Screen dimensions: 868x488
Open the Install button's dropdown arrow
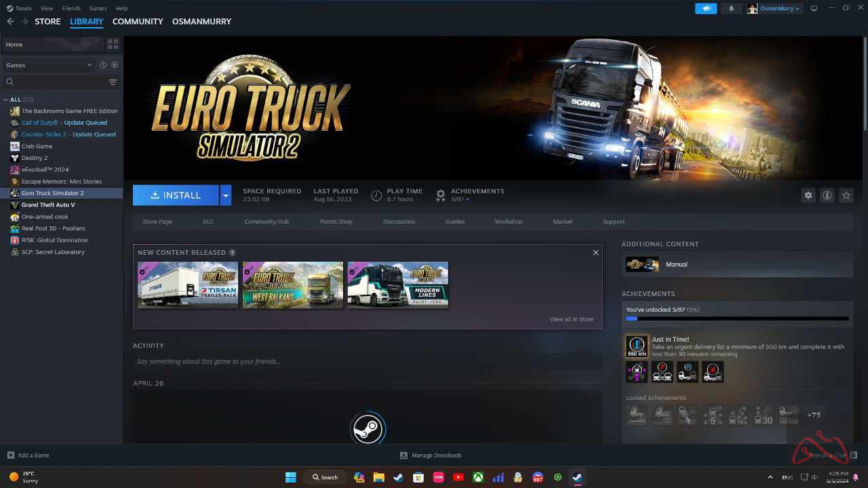(x=225, y=195)
